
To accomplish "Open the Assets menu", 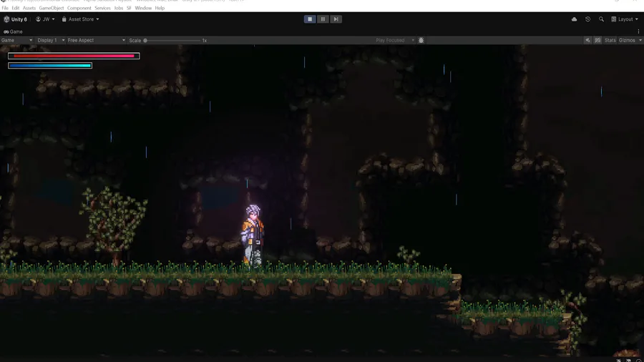I will pyautogui.click(x=29, y=8).
